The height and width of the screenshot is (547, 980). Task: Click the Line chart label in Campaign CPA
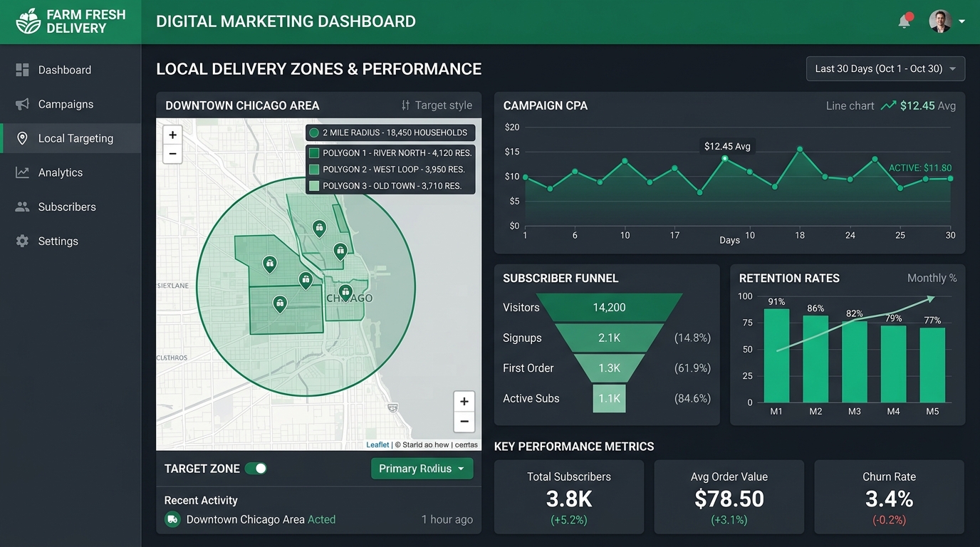850,105
